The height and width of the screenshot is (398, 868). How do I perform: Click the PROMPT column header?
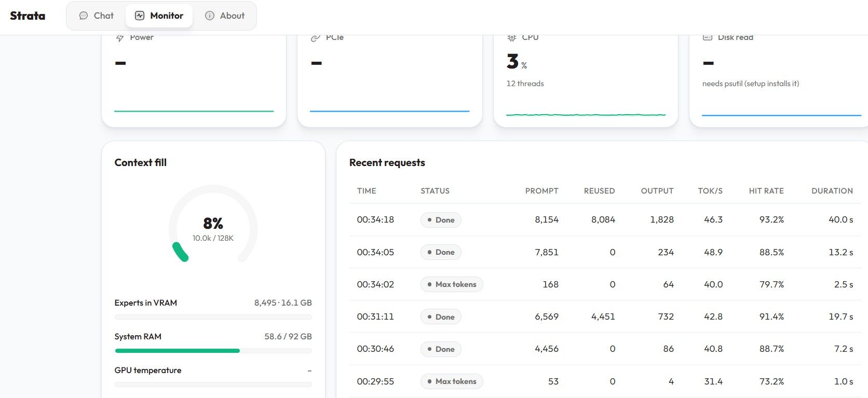(x=542, y=191)
